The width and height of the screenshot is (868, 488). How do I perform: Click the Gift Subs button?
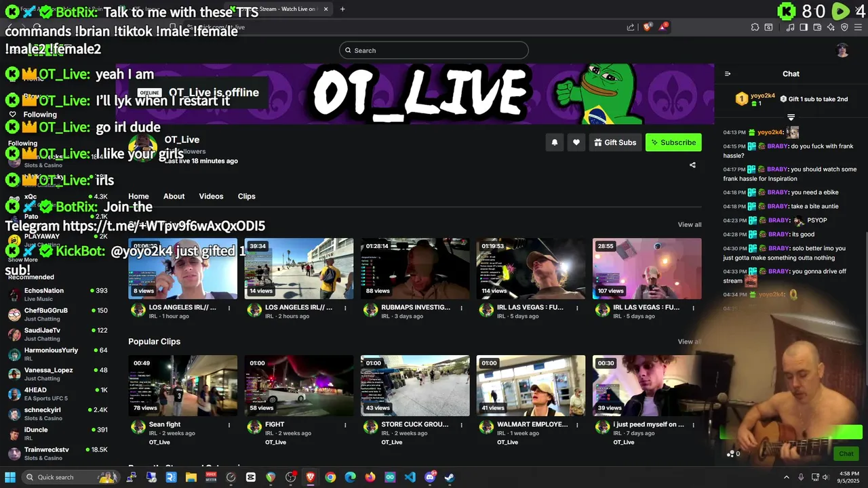[x=615, y=142]
